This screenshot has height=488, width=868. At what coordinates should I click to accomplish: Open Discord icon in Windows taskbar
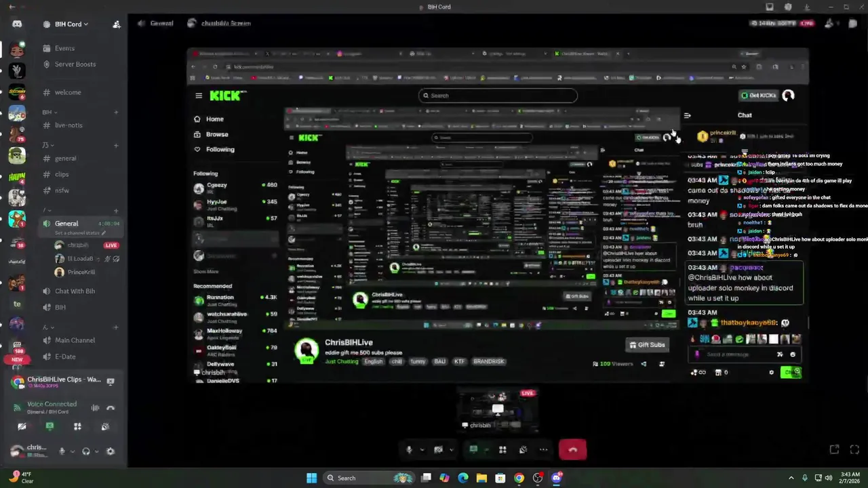[557, 478]
